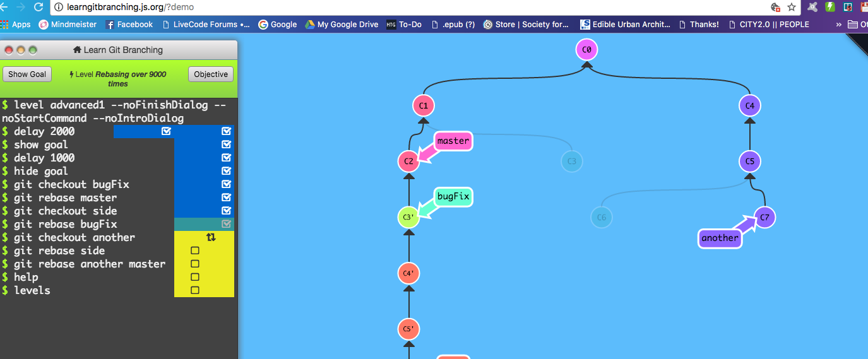Click the red close dot on terminal panel
Viewport: 868px width, 359px height.
click(9, 50)
